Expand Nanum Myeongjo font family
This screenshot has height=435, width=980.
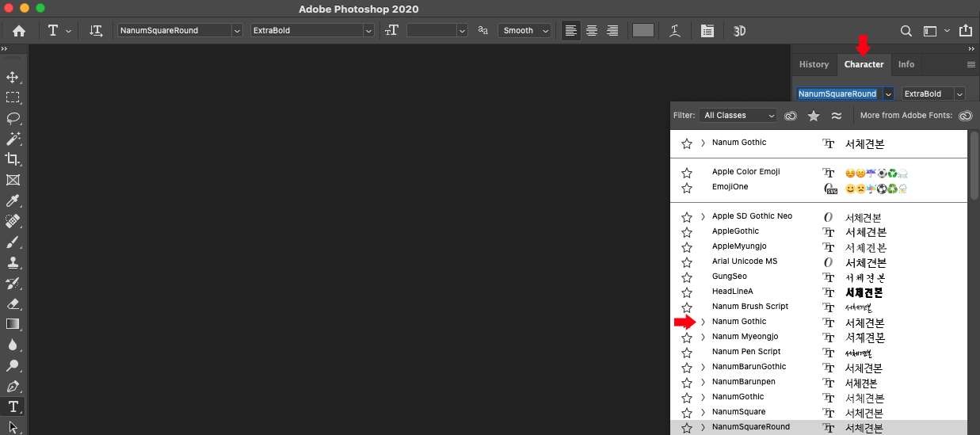coord(703,338)
